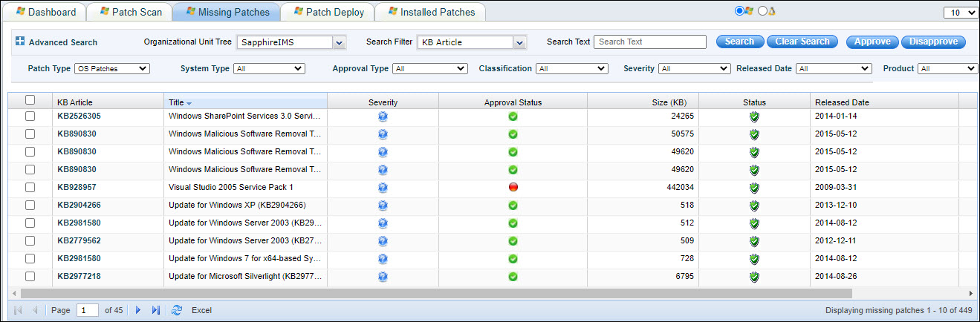This screenshot has height=322, width=980.
Task: Click approval status icon for KB2526305
Action: 513,116
